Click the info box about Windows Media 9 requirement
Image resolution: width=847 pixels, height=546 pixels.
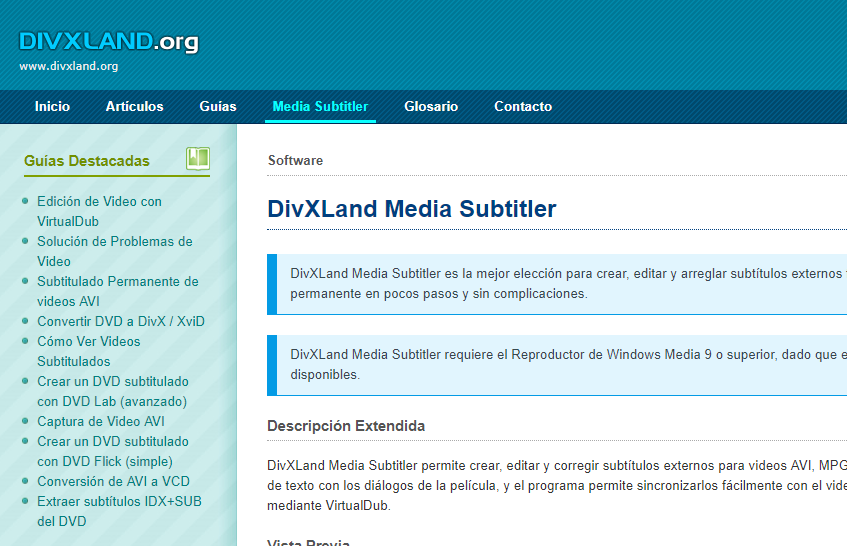click(x=557, y=365)
